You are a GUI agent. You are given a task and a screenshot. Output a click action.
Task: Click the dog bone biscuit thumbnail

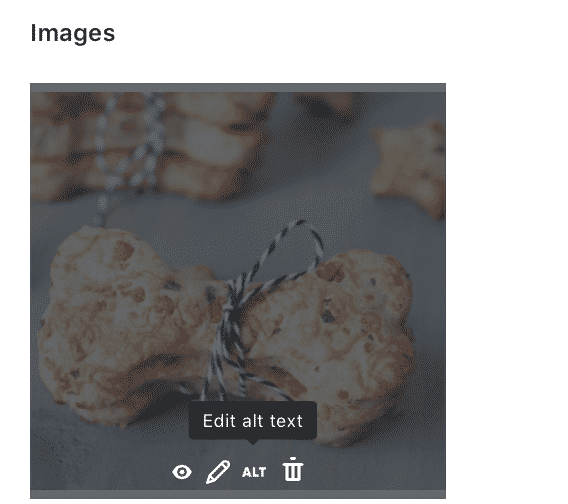click(x=238, y=291)
